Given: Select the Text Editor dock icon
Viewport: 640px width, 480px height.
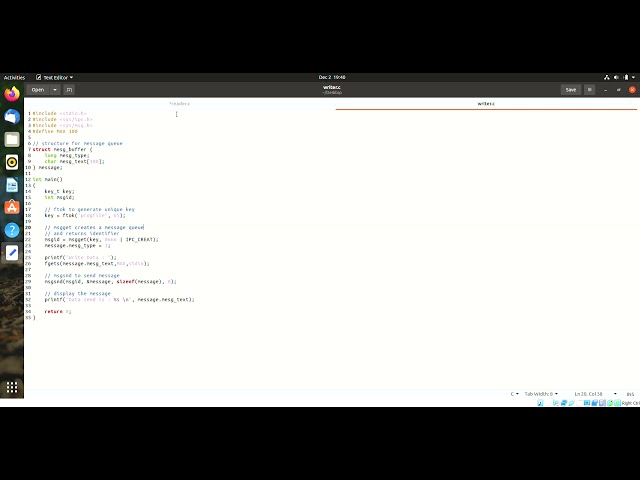Looking at the screenshot, I should pos(12,253).
